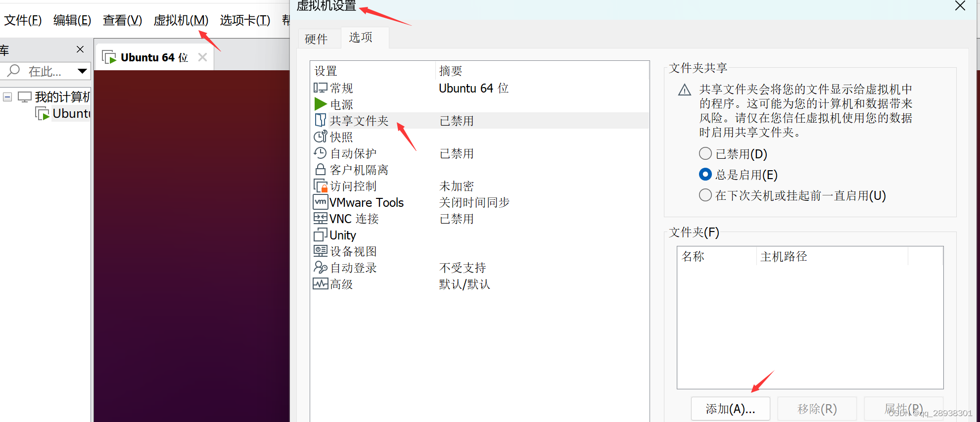
Task: Select the green Power (电源) play icon
Action: point(321,104)
